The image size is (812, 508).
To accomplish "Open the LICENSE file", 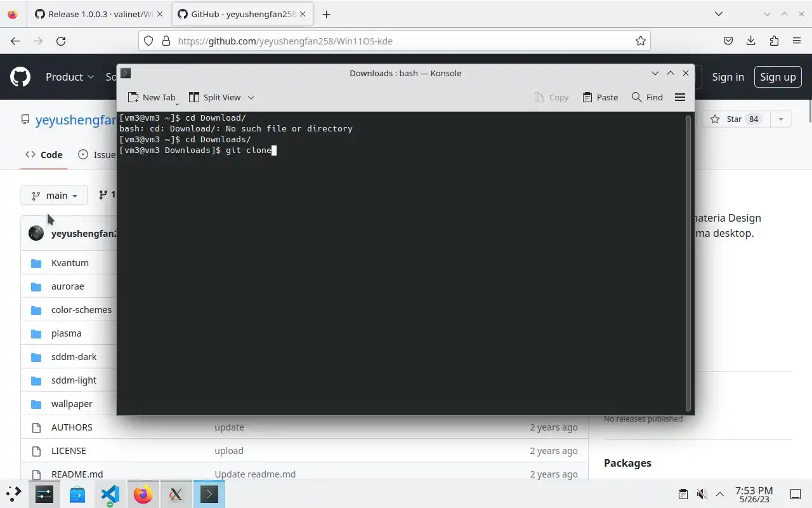I will click(x=69, y=451).
